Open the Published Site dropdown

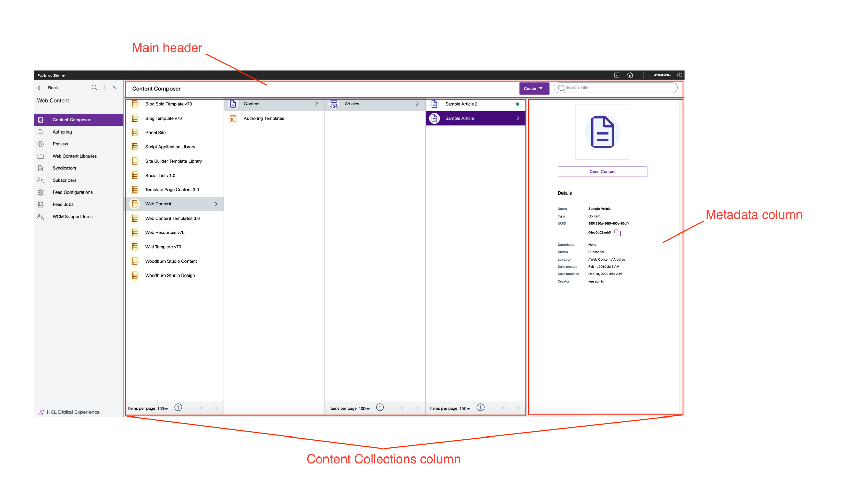(x=51, y=76)
